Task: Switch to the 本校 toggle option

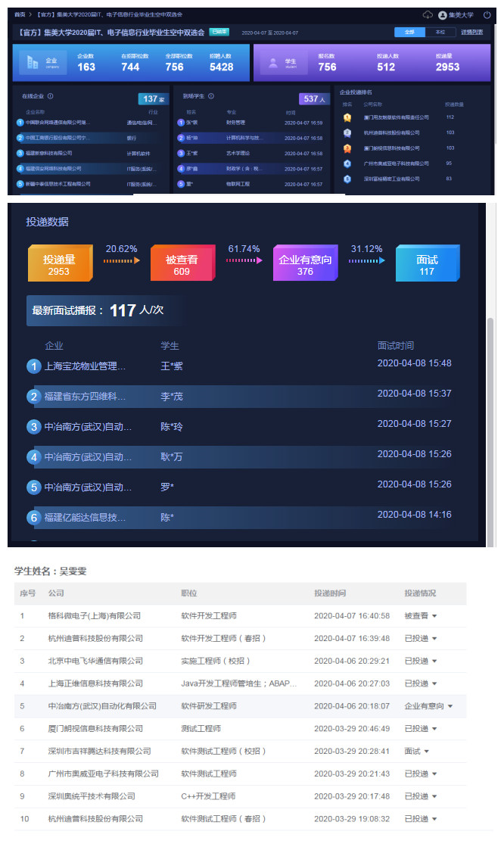Action: pyautogui.click(x=440, y=33)
